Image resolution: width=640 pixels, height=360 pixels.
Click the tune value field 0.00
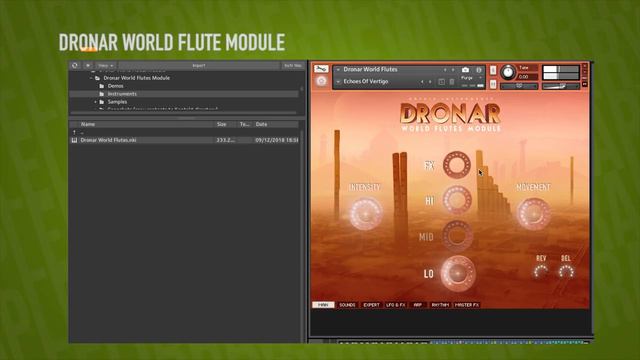(x=526, y=76)
